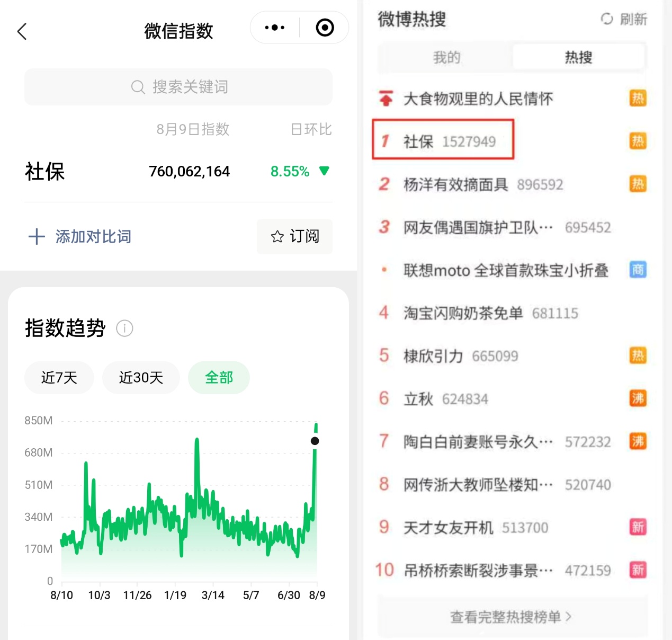Select the 近7天 time range
Image resolution: width=672 pixels, height=640 pixels.
point(59,378)
